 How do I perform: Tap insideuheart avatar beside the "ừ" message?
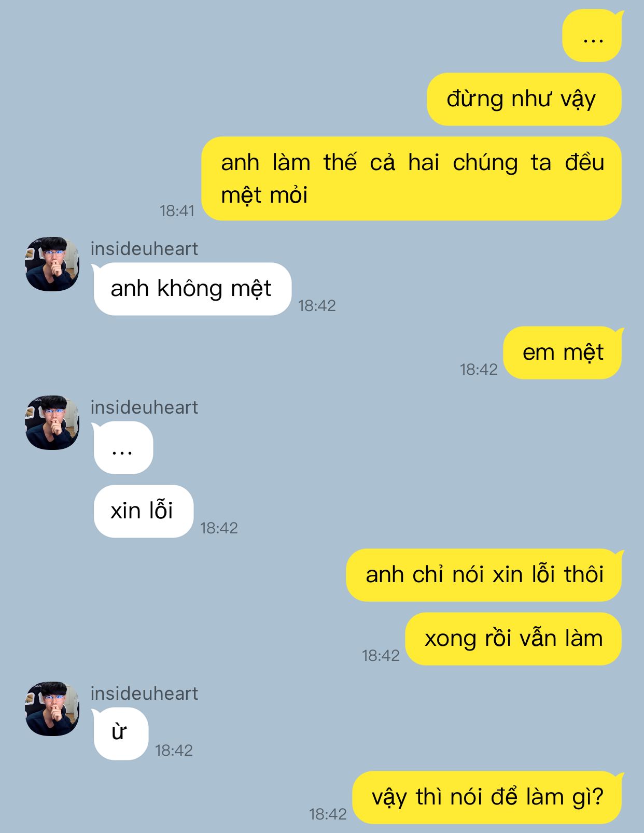coord(52,709)
